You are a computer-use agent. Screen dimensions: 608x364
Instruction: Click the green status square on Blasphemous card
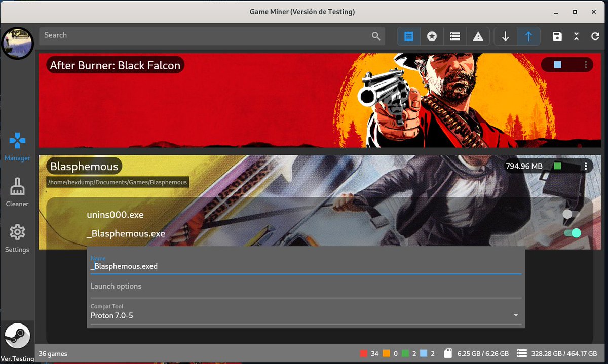coord(558,166)
